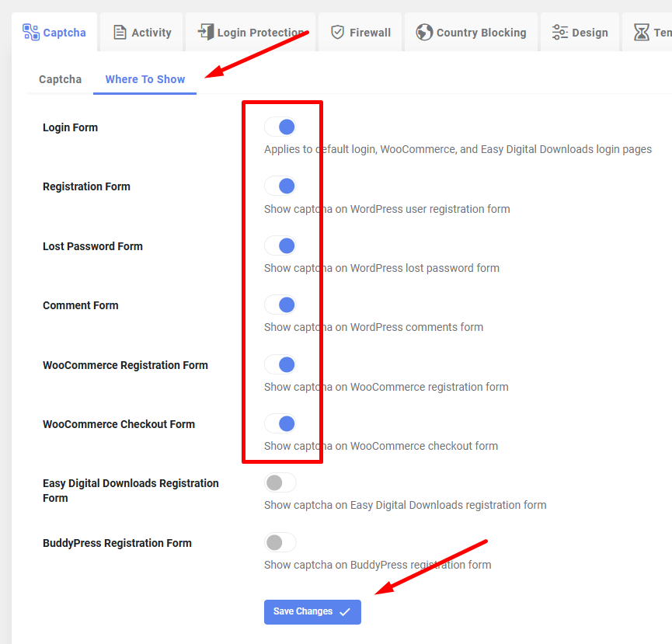Disable the Login Form captcha toggle
The height and width of the screenshot is (644, 672).
click(x=280, y=127)
